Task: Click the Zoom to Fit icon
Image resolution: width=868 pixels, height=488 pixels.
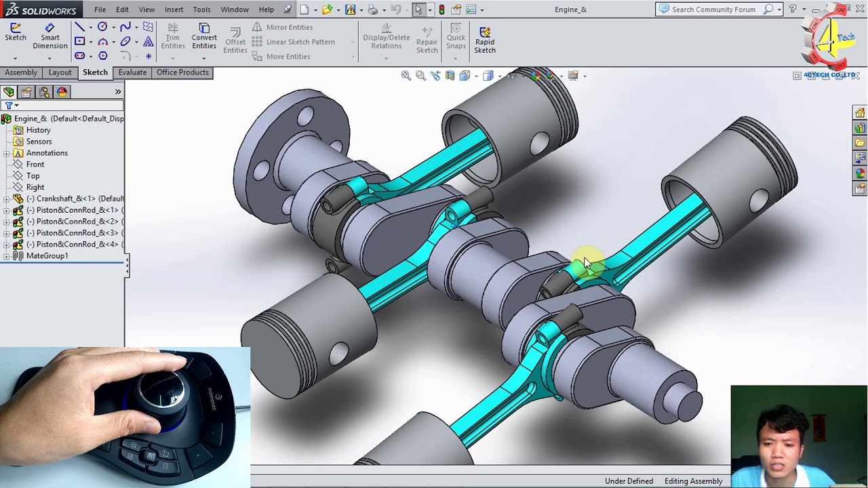Action: [x=406, y=75]
